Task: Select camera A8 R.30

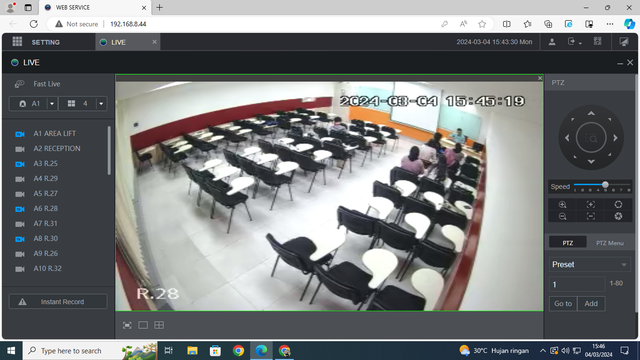Action: tap(45, 238)
